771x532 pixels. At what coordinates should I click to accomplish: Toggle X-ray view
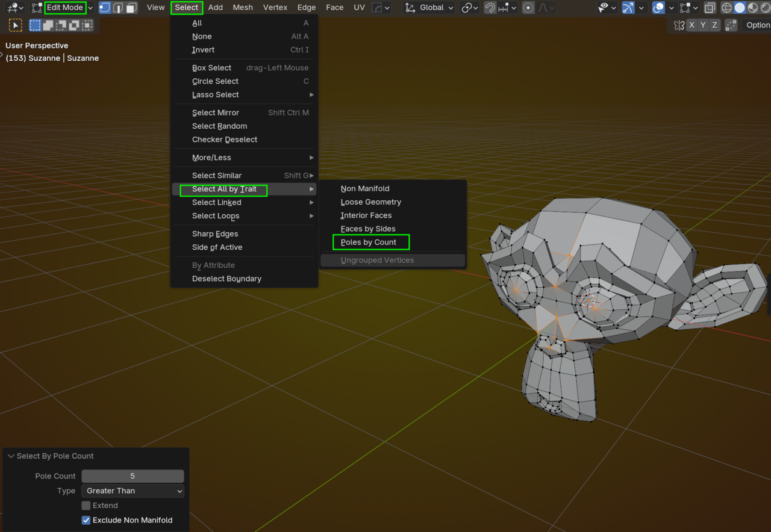710,8
